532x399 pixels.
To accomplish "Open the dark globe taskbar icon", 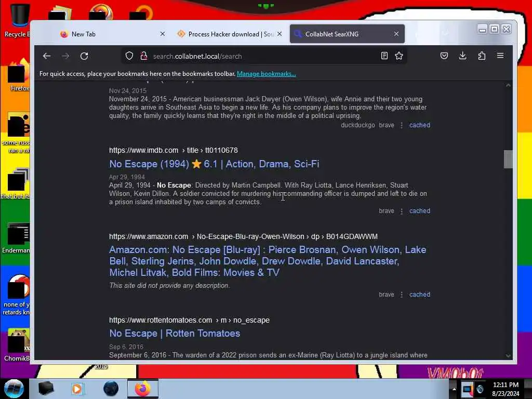I will point(111,389).
